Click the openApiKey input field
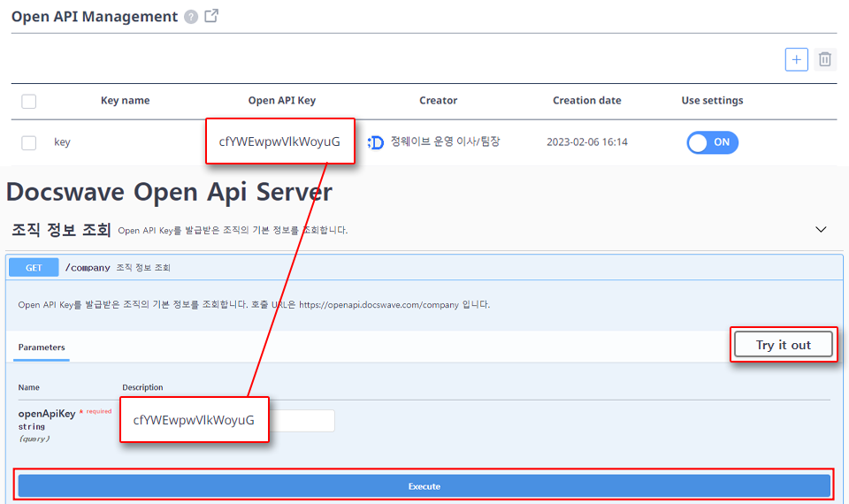The height and width of the screenshot is (504, 849). pyautogui.click(x=227, y=421)
